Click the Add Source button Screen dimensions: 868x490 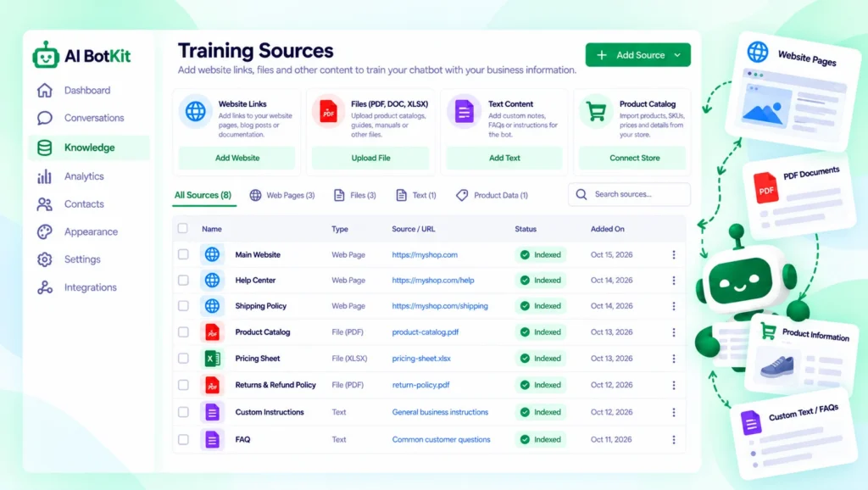tap(637, 55)
